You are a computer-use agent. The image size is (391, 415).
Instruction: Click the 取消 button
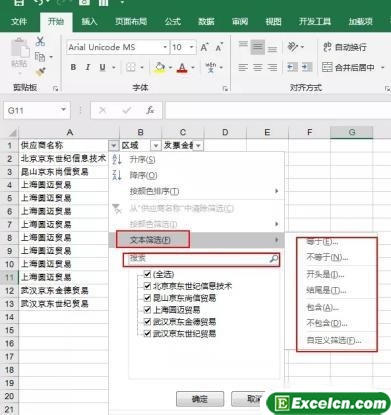pyautogui.click(x=248, y=399)
